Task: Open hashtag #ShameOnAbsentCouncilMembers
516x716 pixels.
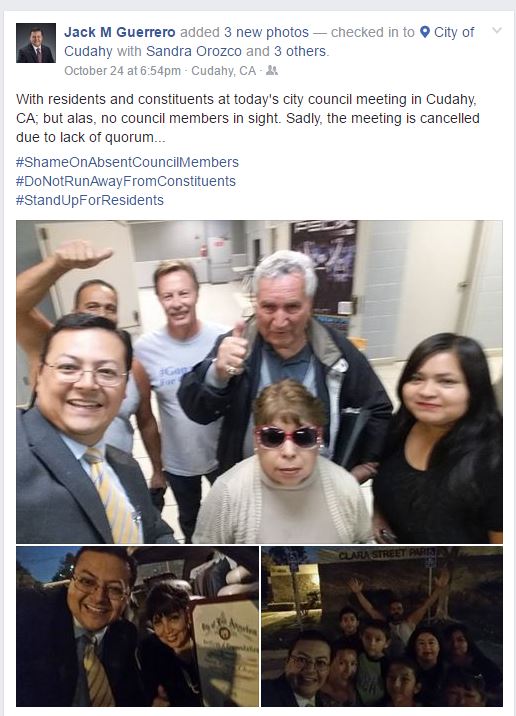Action: coord(127,162)
